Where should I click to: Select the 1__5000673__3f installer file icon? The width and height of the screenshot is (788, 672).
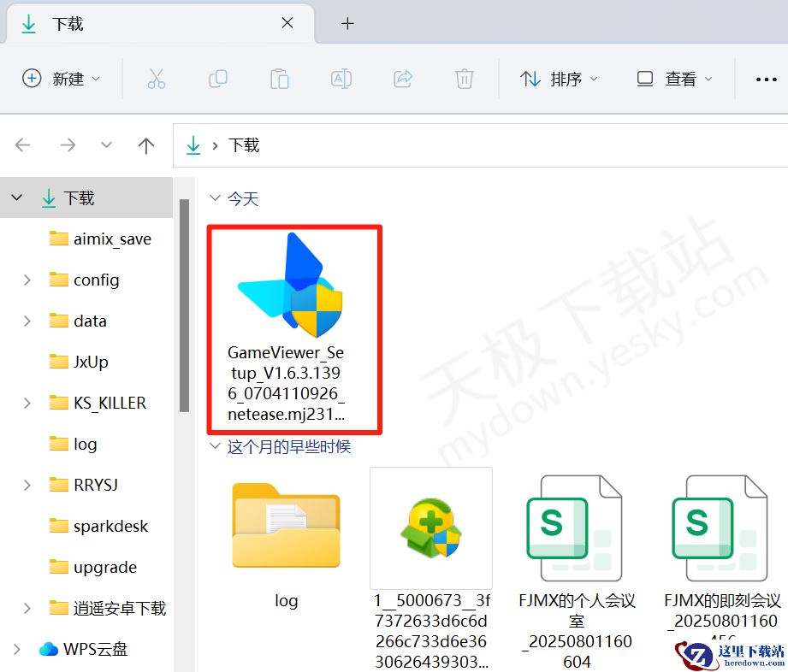click(x=431, y=528)
